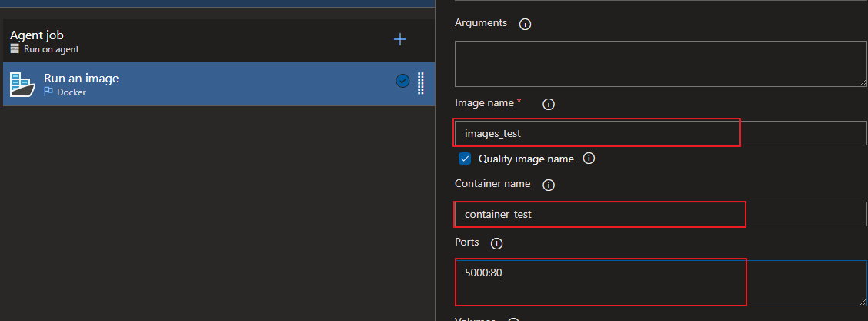Click the flag icon next to Docker
Viewport: 868px width, 321px height.
pyautogui.click(x=48, y=92)
